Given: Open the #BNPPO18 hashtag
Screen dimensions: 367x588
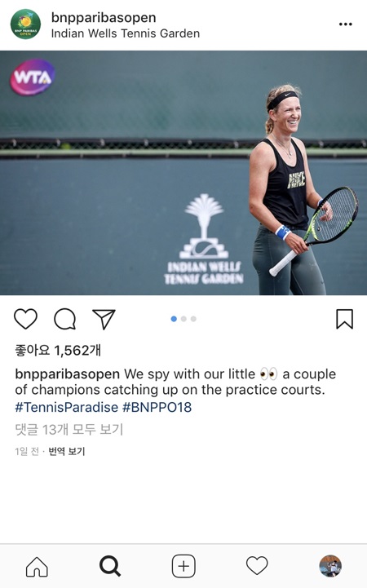Looking at the screenshot, I should pos(157,407).
